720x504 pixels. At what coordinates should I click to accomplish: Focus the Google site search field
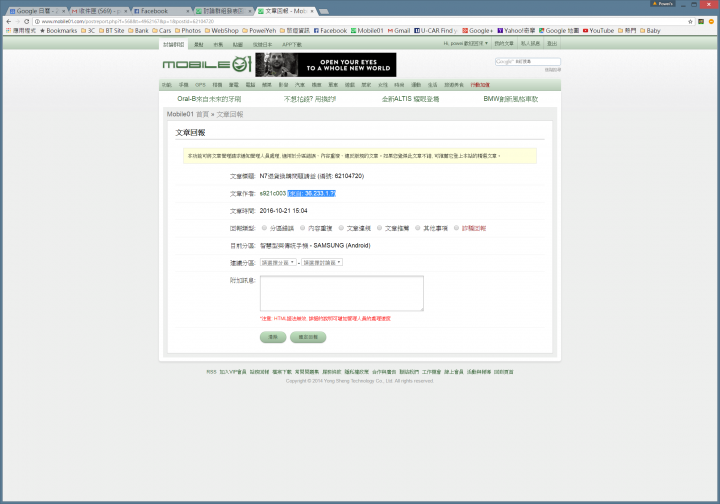point(528,62)
